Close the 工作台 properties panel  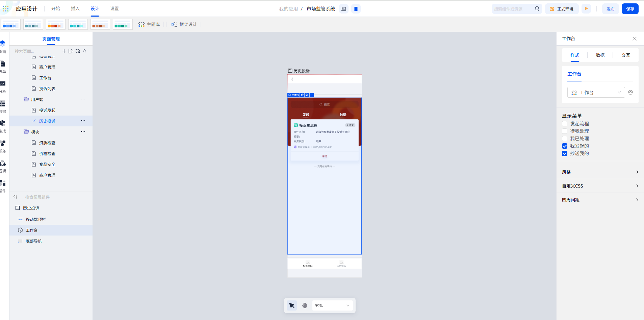click(x=635, y=39)
